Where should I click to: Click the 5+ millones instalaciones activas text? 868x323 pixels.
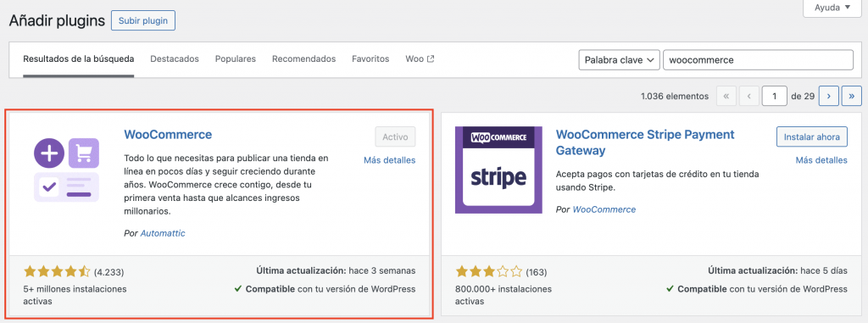pos(75,295)
